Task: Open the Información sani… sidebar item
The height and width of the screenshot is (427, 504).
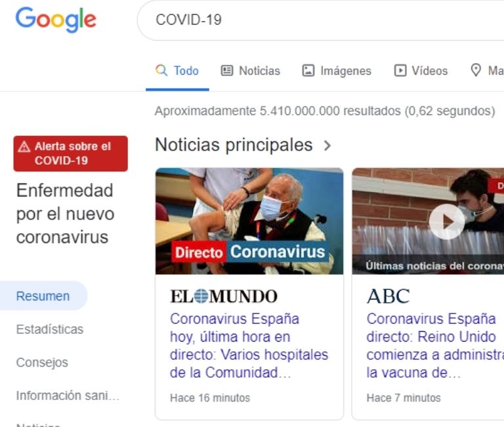Action: 68,395
